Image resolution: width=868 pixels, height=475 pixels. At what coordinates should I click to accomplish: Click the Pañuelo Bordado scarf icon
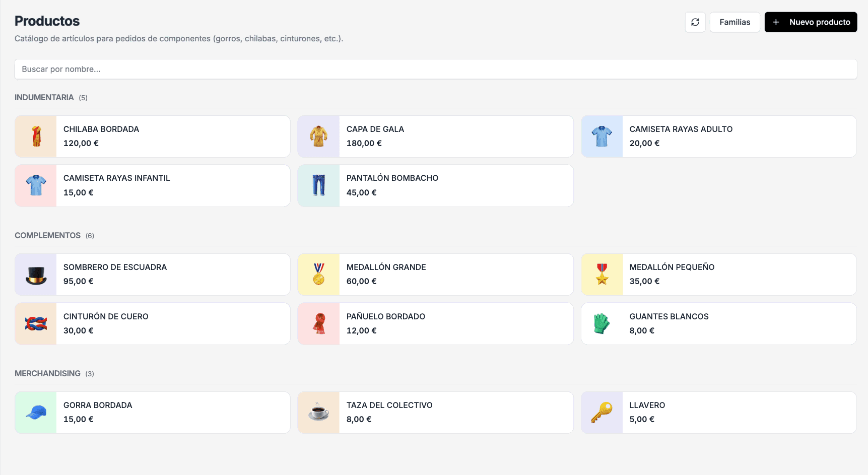319,324
